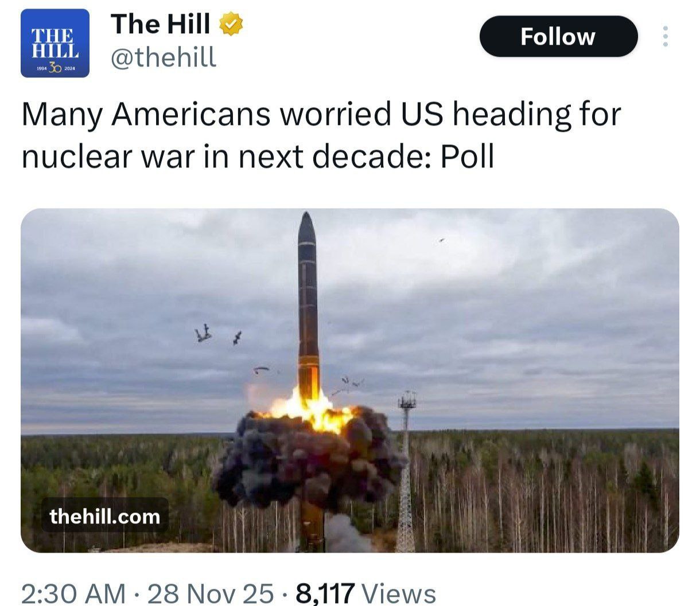The height and width of the screenshot is (606, 700).
Task: Click the "THE HILL" text inside avatar
Action: tap(55, 43)
